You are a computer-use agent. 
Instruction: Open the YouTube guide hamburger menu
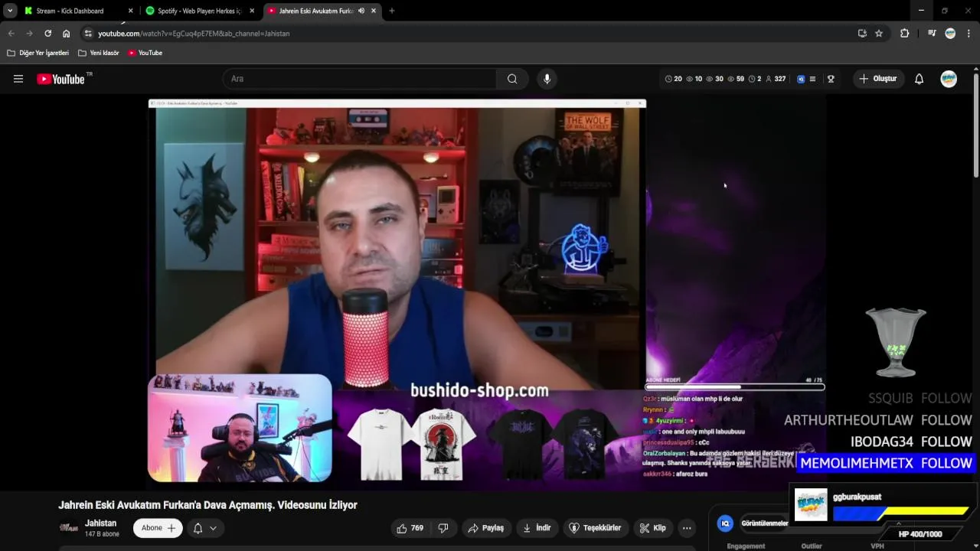[18, 79]
